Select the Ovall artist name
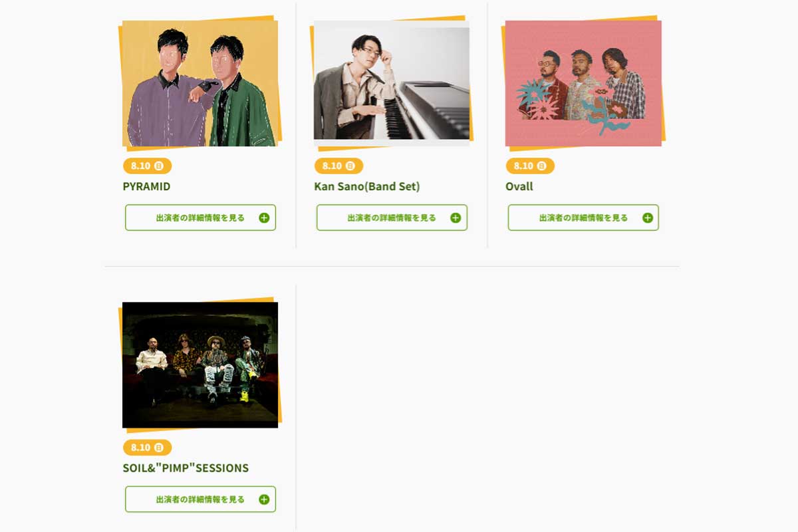 click(x=519, y=186)
